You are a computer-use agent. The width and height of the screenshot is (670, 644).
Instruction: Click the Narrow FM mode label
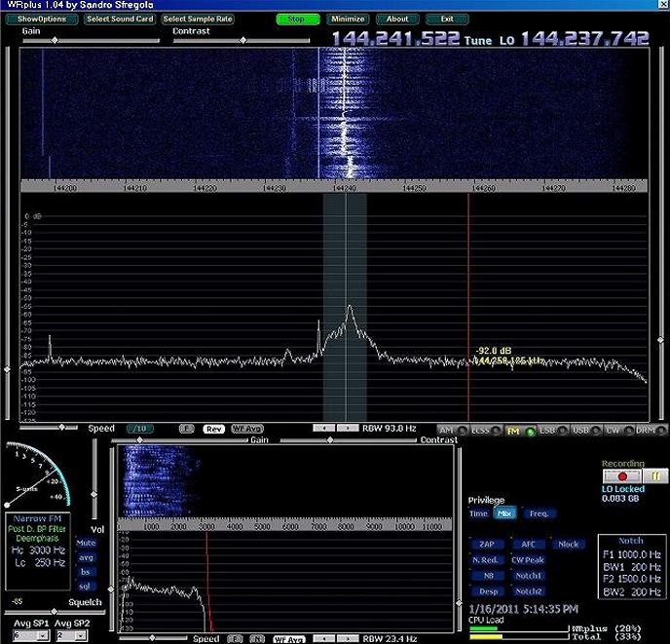38,518
